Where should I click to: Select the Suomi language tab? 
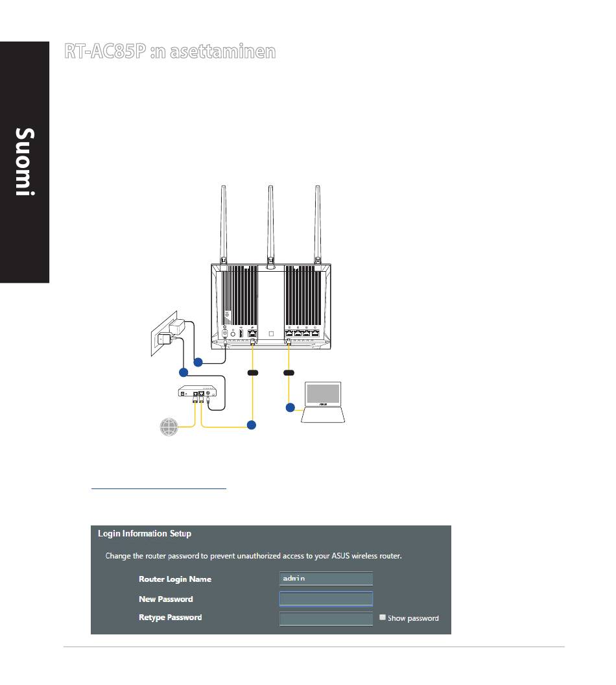(25, 162)
